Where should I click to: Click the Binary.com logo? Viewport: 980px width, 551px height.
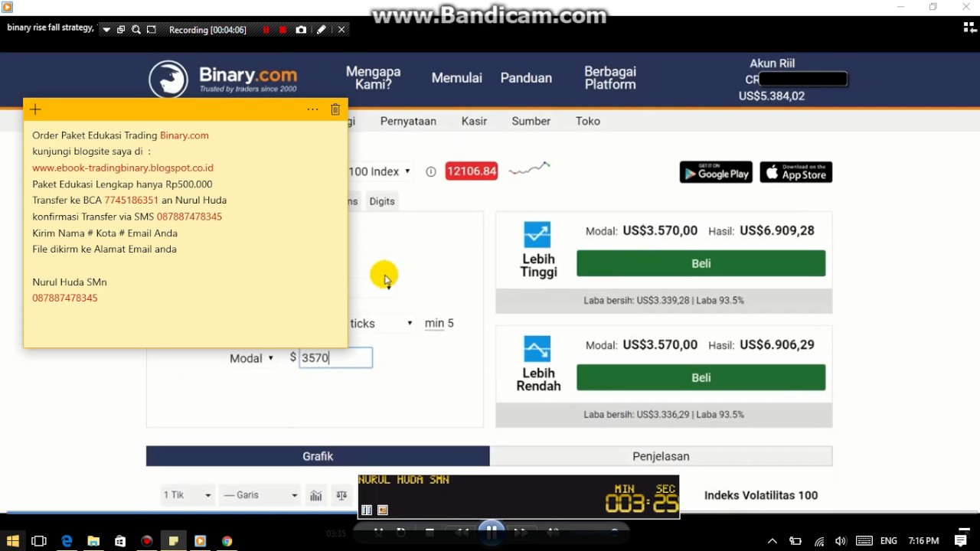point(223,79)
